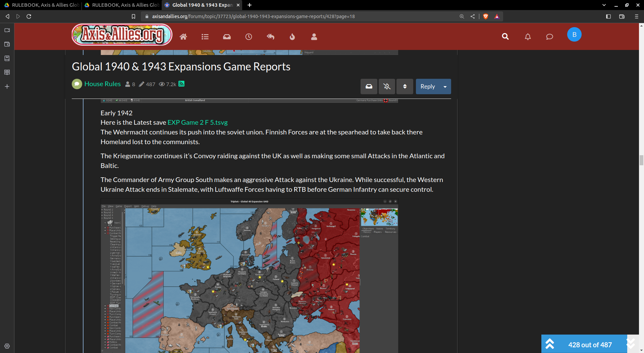Open Brave Wallet icon in toolbar
This screenshot has width=644, height=353.
(622, 16)
